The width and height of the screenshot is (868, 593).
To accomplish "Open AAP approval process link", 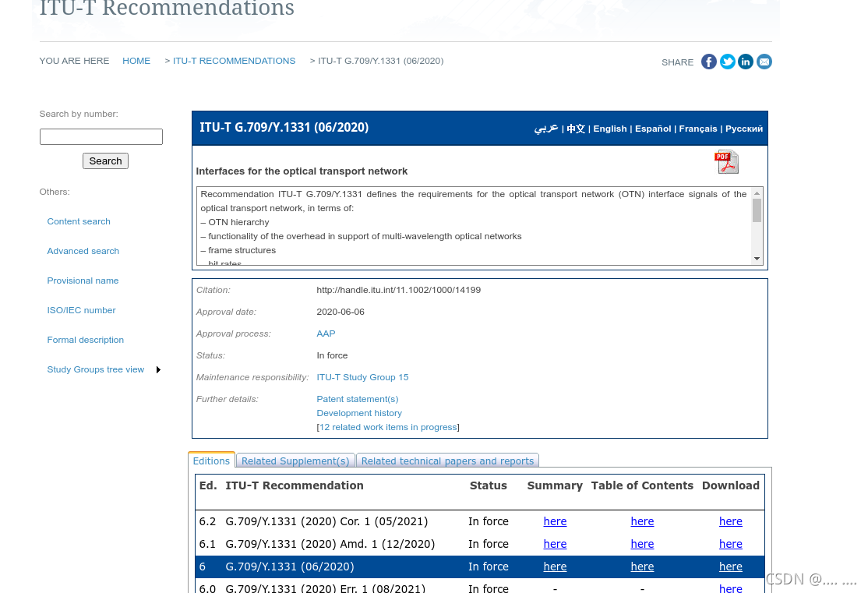I will 326,334.
